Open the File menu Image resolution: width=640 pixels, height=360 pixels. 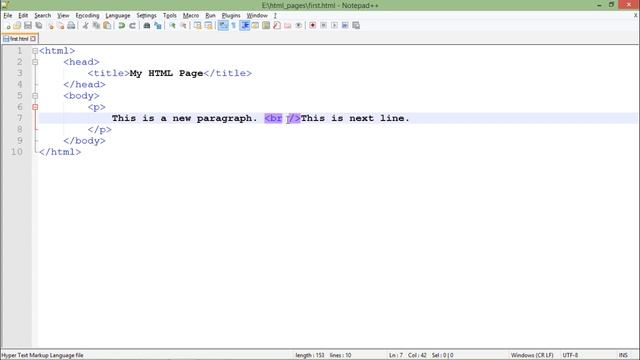click(8, 16)
